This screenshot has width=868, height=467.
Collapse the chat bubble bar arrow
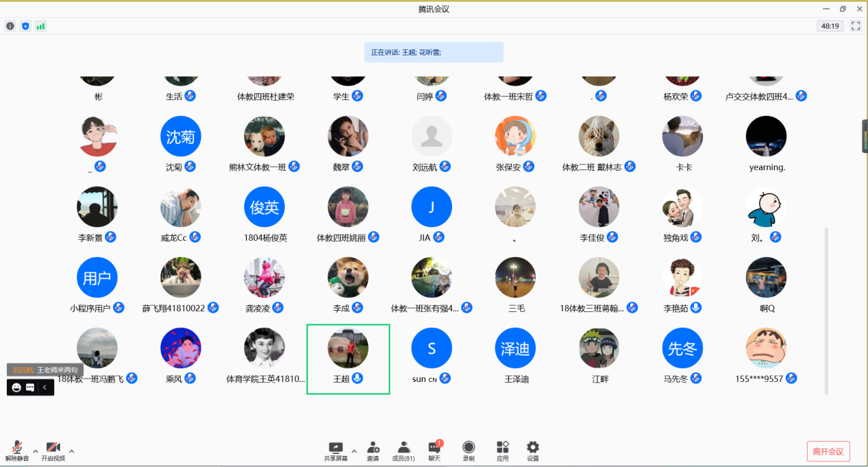tap(45, 387)
